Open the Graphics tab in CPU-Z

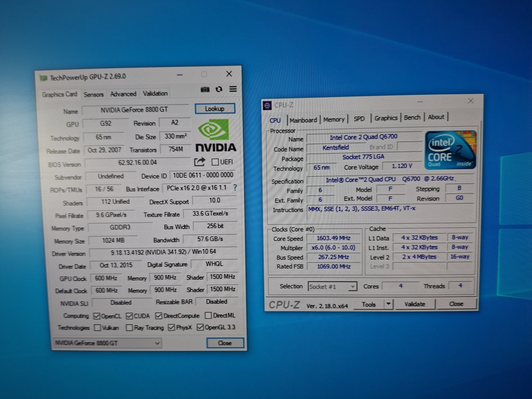(x=386, y=118)
